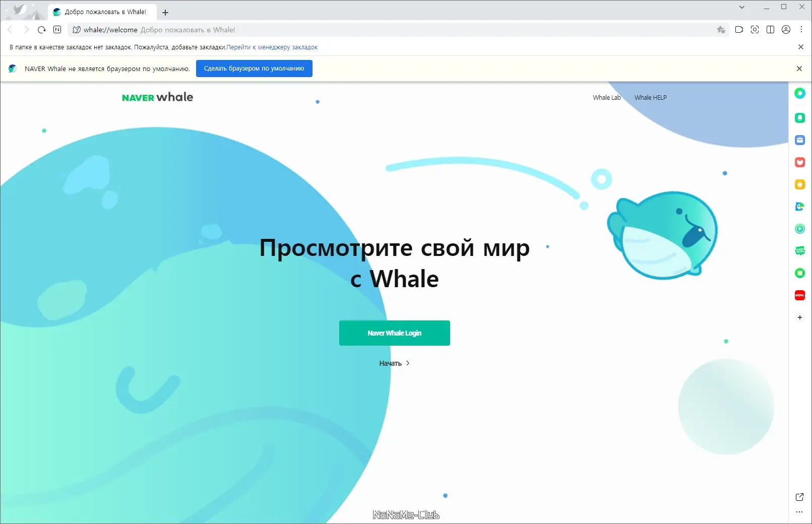Click the Whale Lab menu link
This screenshot has width=812, height=524.
(x=607, y=98)
